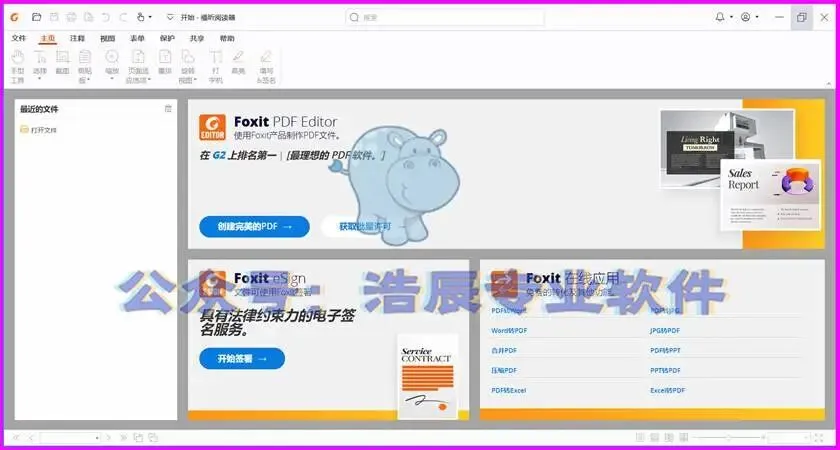The height and width of the screenshot is (450, 840).
Task: Open the 压缩PDF link
Action: tap(504, 370)
